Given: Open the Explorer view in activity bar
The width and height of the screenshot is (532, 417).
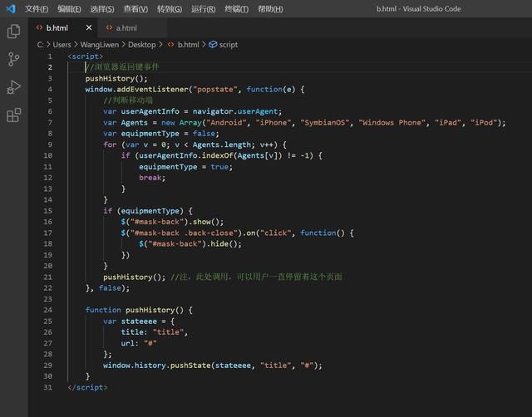Looking at the screenshot, I should coord(13,32).
